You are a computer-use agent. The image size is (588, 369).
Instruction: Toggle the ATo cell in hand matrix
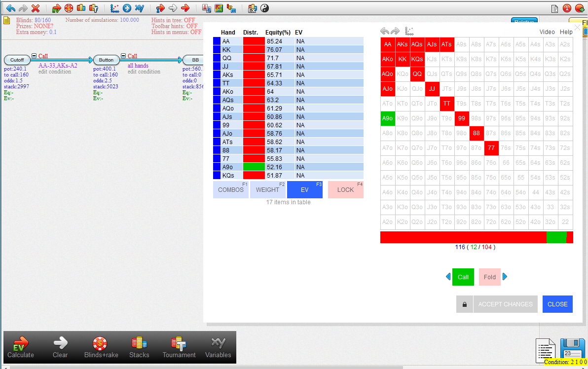pyautogui.click(x=388, y=104)
